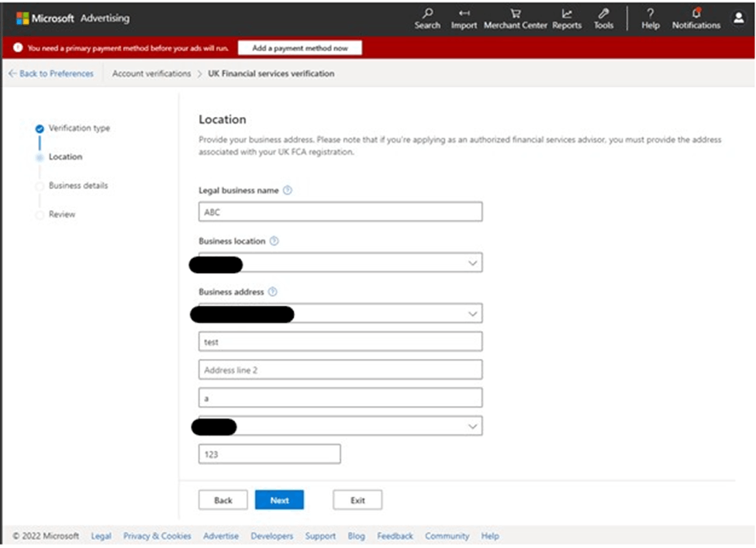Image resolution: width=756 pixels, height=548 pixels.
Task: Open the Tools wrench icon
Action: pyautogui.click(x=603, y=19)
